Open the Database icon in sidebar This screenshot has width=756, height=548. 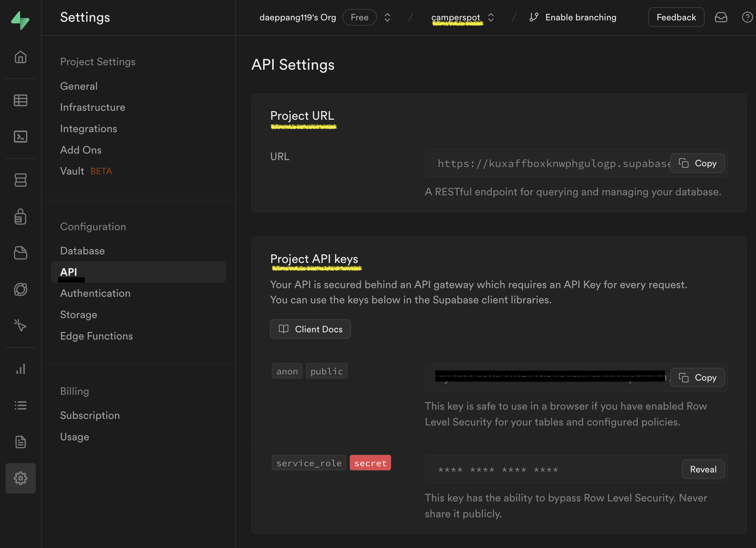pyautogui.click(x=20, y=180)
